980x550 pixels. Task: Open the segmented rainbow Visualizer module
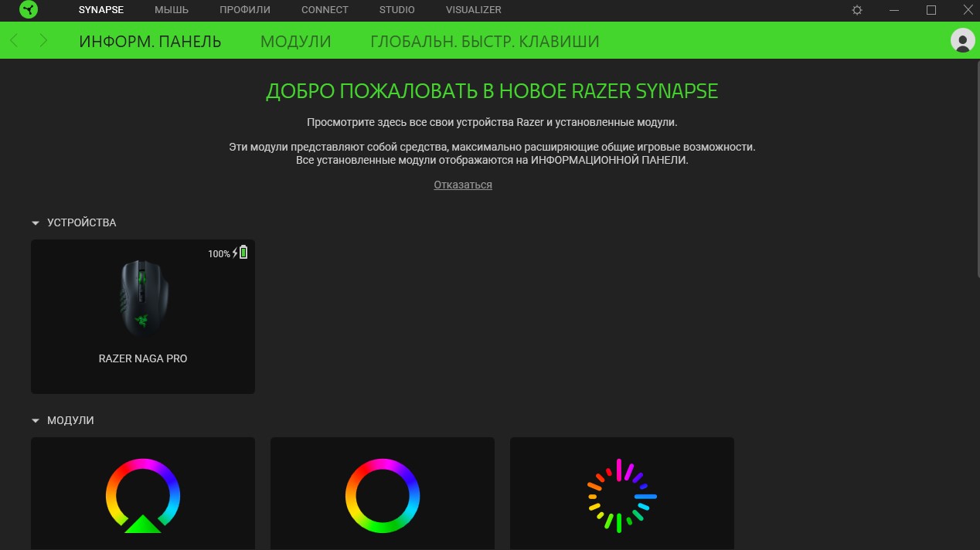tap(621, 494)
